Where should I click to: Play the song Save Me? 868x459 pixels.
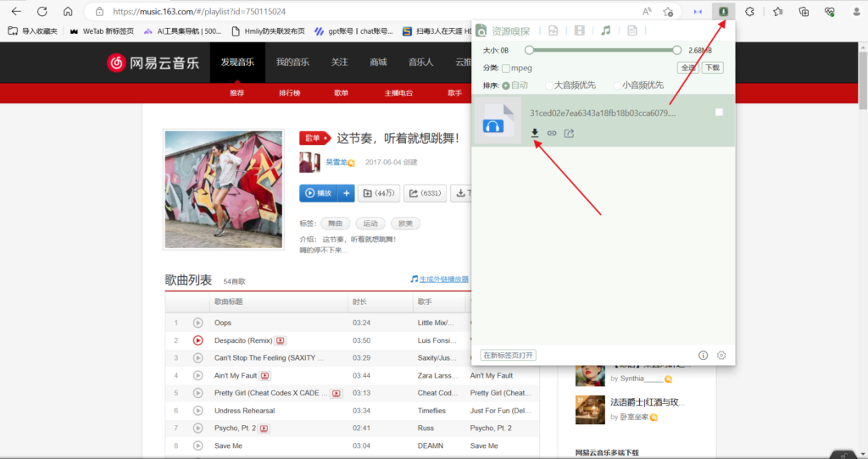coord(198,445)
